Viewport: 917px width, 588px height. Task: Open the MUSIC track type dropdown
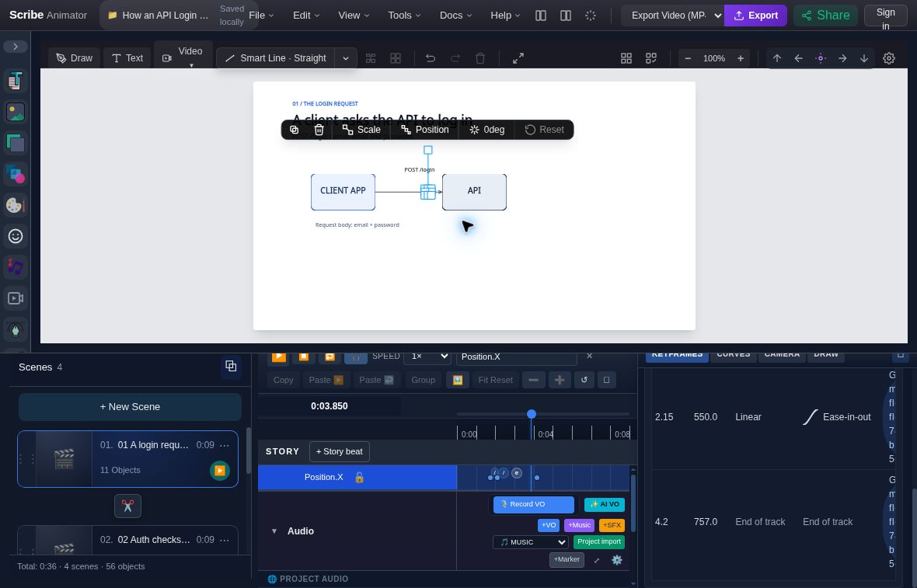point(531,542)
